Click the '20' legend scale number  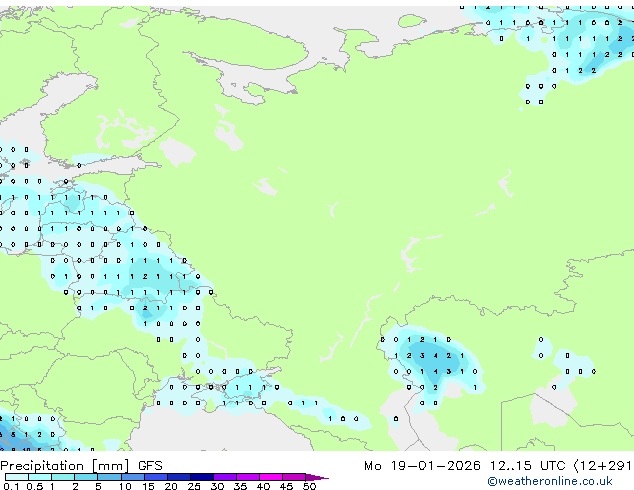point(171,486)
